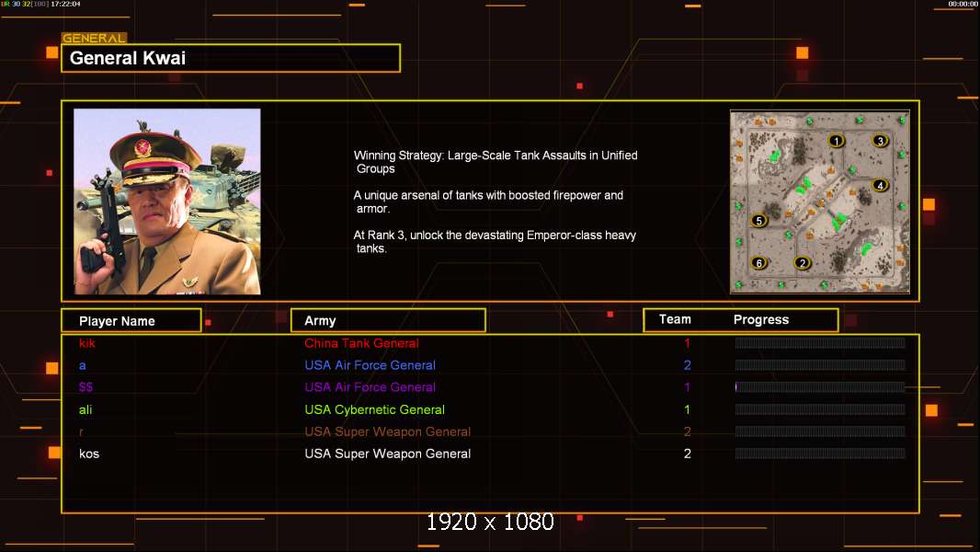This screenshot has width=980, height=552.
Task: Select player kik in the list
Action: tap(86, 343)
